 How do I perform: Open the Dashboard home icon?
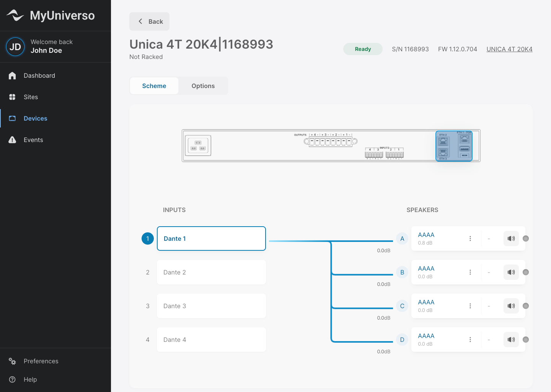click(12, 75)
